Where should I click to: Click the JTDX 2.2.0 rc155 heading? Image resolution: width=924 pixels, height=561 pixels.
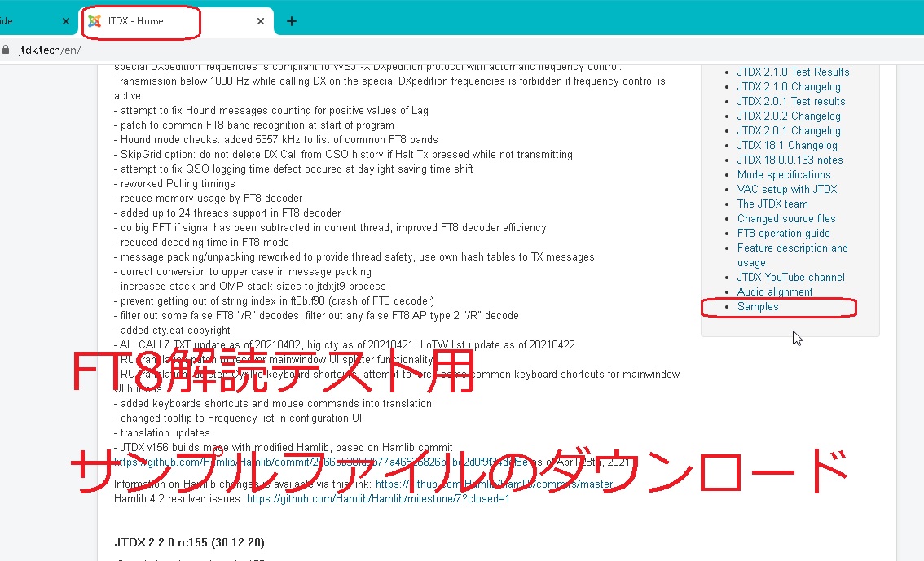pos(189,543)
